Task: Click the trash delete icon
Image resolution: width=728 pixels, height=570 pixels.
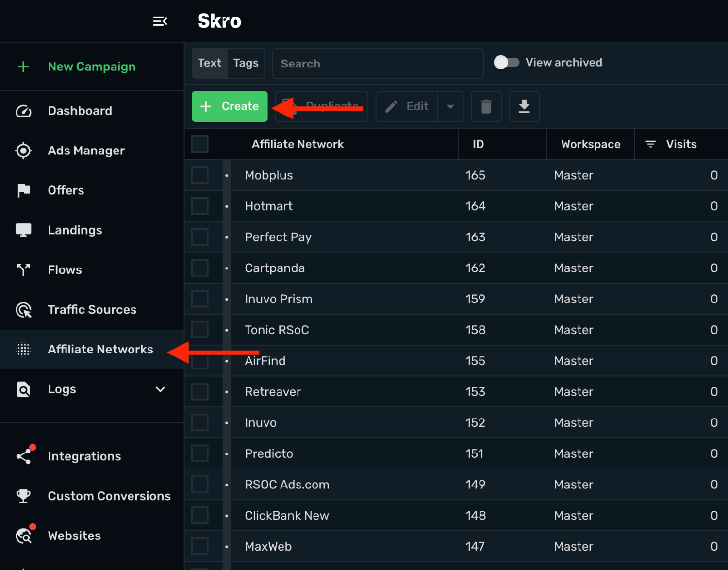Action: point(486,106)
